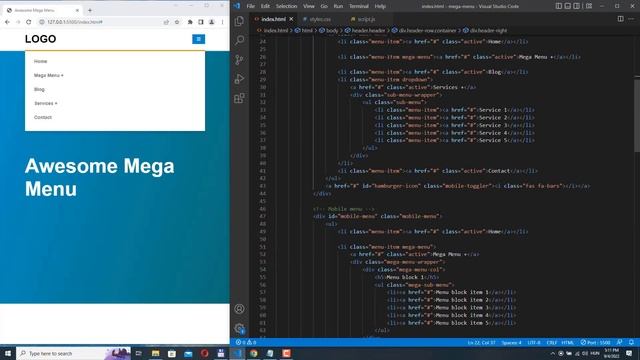Image resolution: width=640 pixels, height=360 pixels.
Task: Expand the Mega Menu + item on the page
Action: pyautogui.click(x=49, y=76)
